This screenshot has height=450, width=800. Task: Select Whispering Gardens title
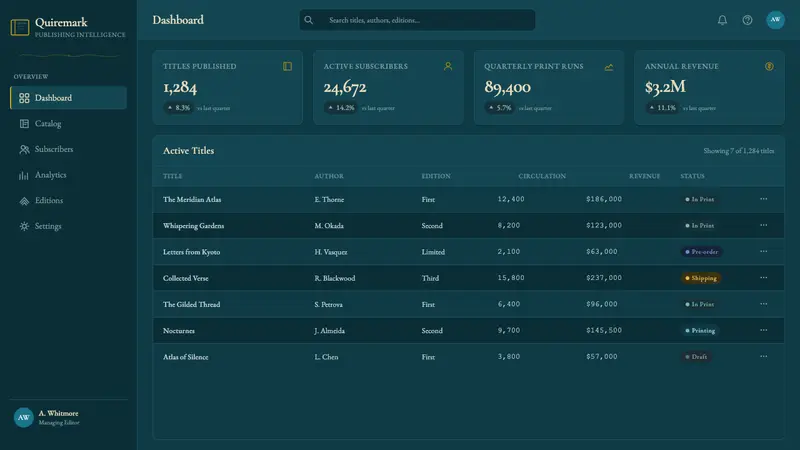193,226
